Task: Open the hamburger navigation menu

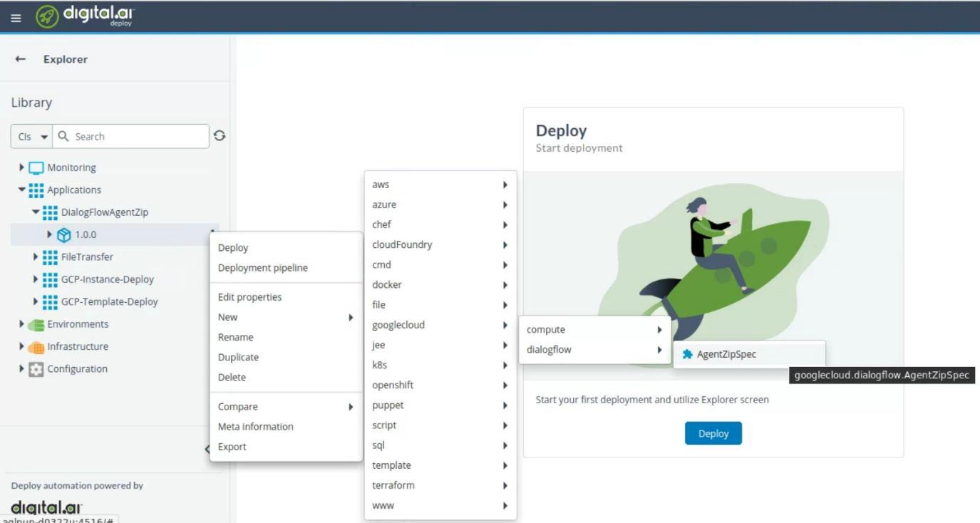Action: click(16, 18)
